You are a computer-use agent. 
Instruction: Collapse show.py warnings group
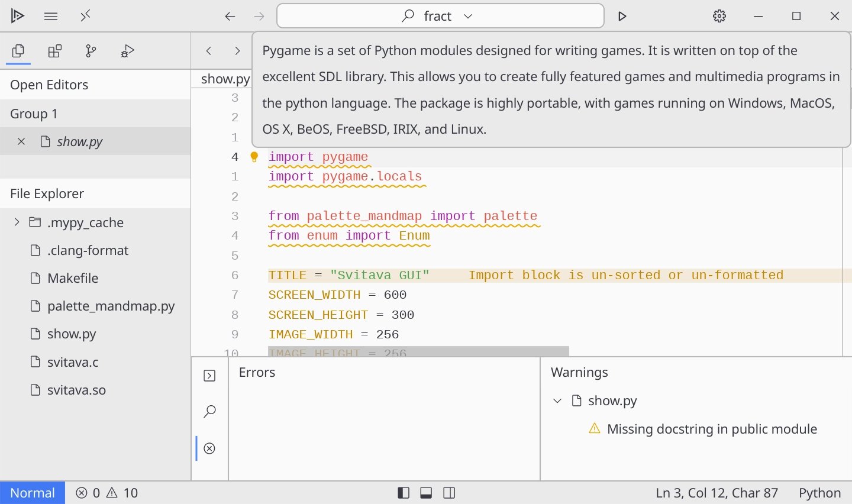pos(557,401)
